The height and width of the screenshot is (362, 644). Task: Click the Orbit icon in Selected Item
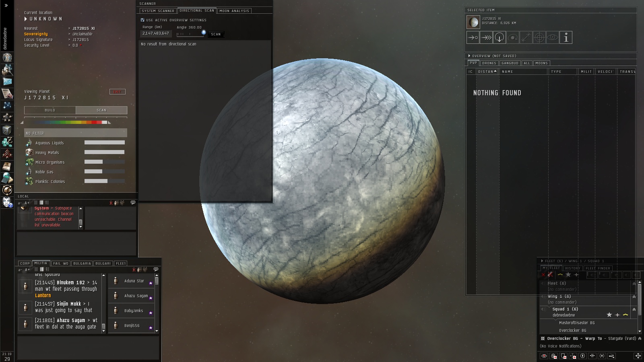click(x=513, y=37)
